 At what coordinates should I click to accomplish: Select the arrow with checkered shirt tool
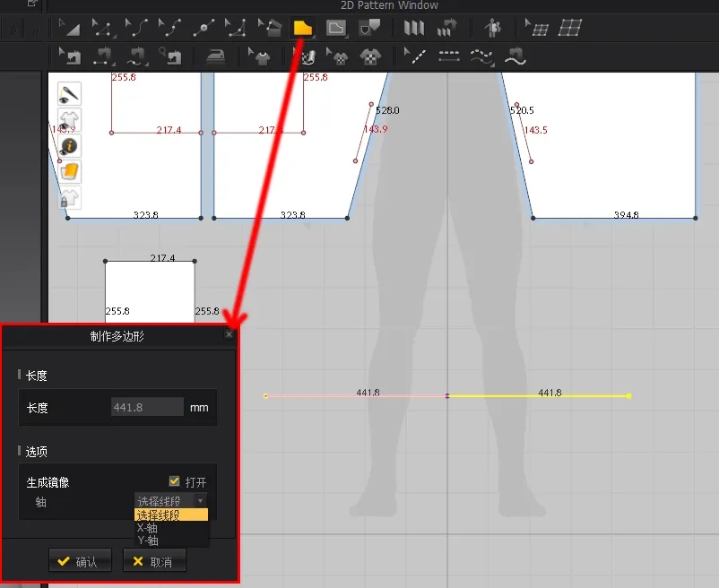click(337, 56)
